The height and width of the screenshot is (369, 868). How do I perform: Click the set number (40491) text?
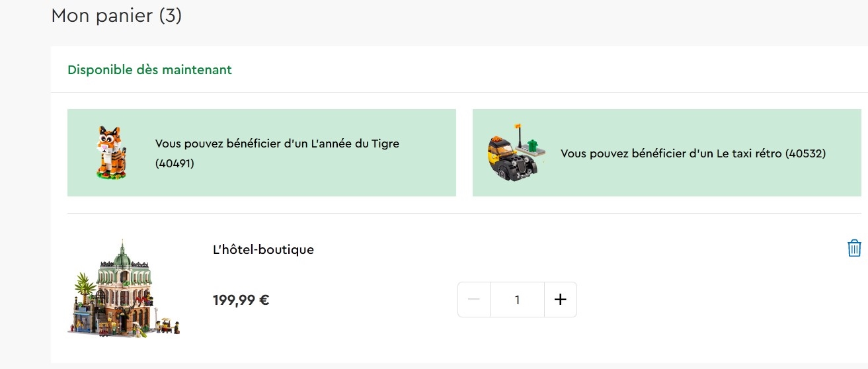175,163
